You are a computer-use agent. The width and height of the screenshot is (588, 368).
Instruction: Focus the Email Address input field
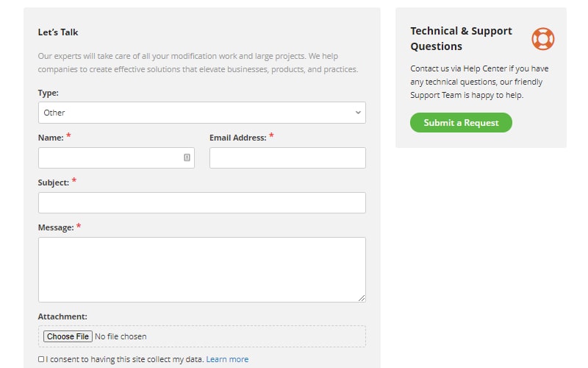[x=287, y=158]
